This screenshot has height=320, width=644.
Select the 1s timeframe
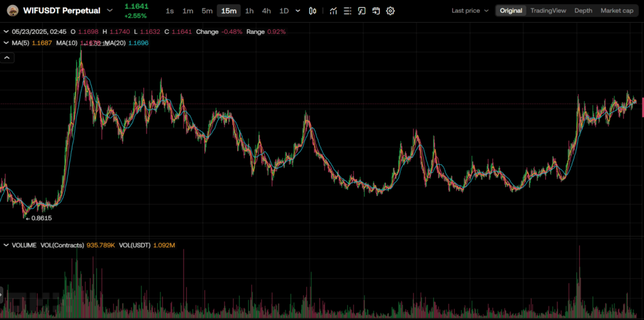170,11
